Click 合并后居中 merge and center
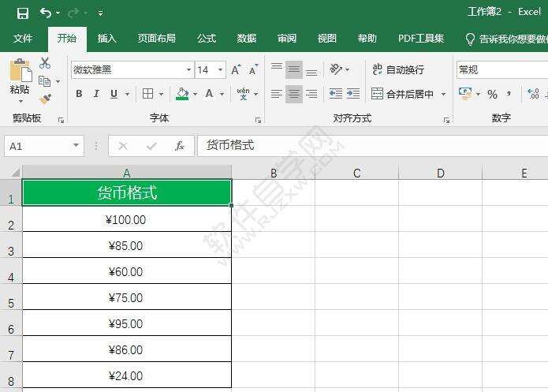This screenshot has width=548, height=392. 402,94
